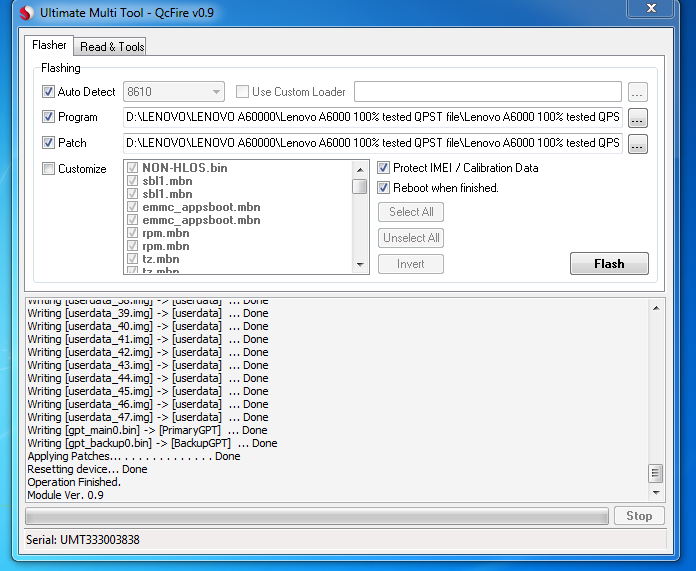Click file list scroll down arrow

click(360, 265)
